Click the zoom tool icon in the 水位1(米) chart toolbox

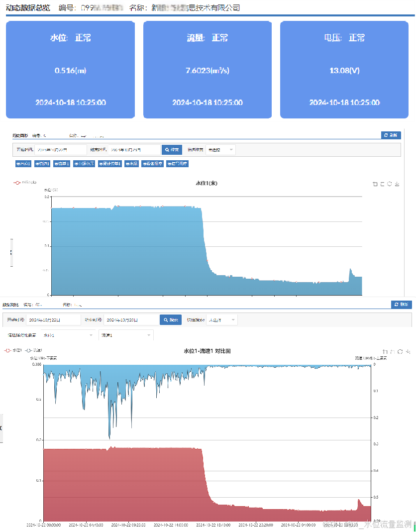[x=375, y=184]
